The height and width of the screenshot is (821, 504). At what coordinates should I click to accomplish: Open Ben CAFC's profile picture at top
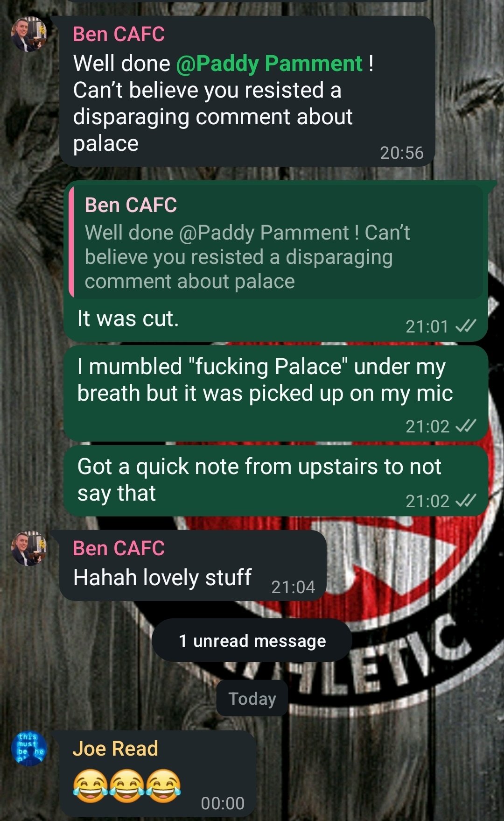(x=29, y=34)
